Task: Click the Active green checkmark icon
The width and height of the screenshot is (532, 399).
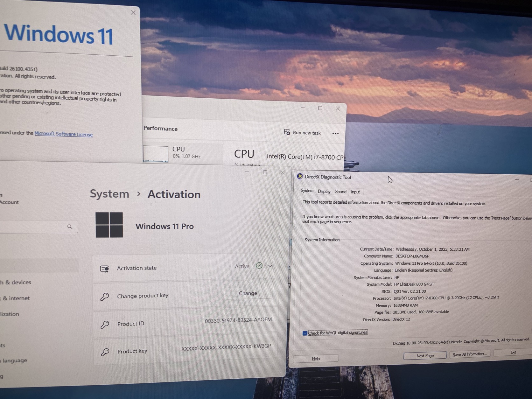Action: pyautogui.click(x=259, y=266)
